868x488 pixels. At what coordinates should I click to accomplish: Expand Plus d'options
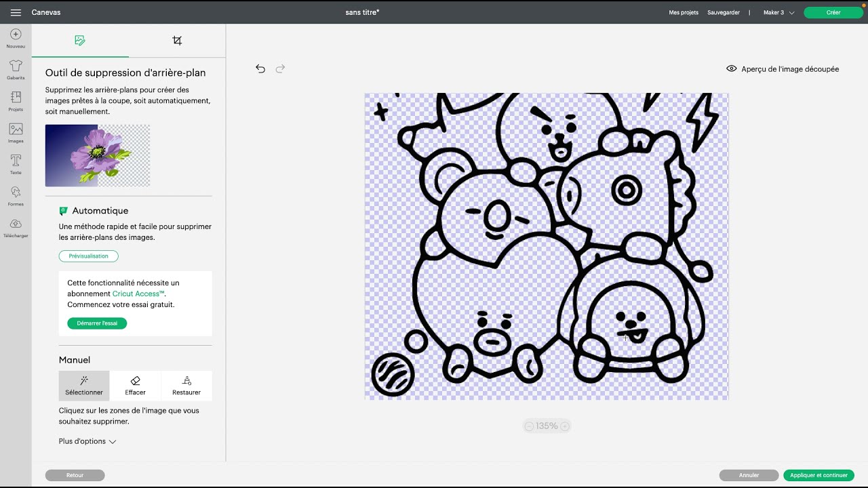pyautogui.click(x=87, y=441)
